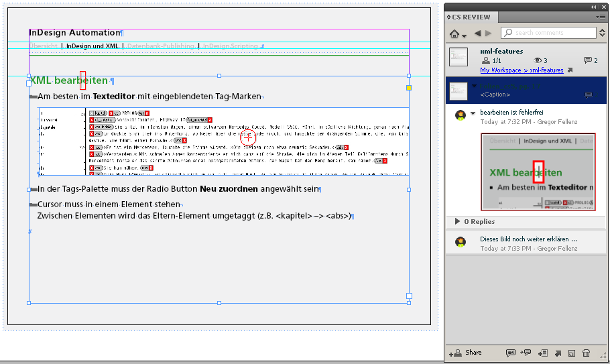610x364 pixels.
Task: Expand the 0 Replies section
Action: pyautogui.click(x=457, y=221)
